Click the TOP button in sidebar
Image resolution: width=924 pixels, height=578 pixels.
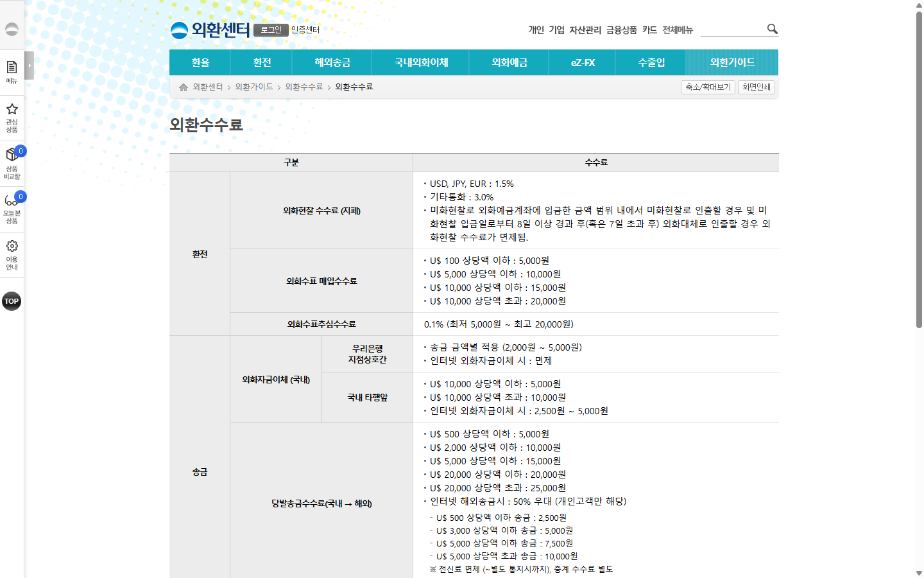click(x=12, y=301)
